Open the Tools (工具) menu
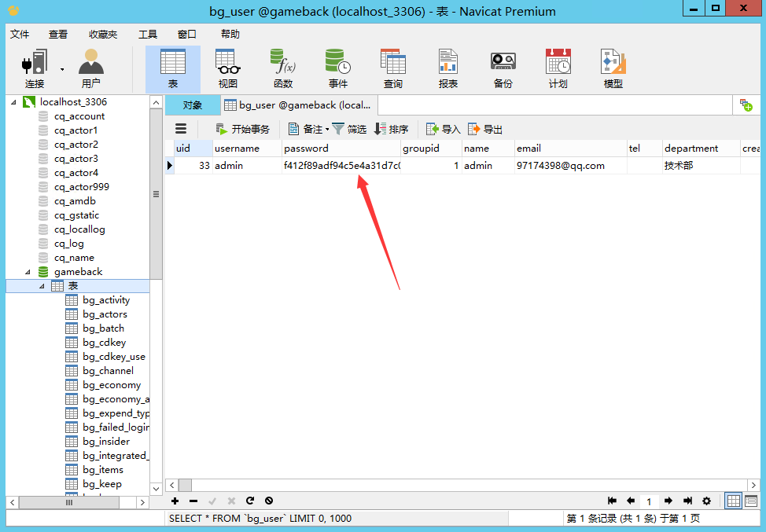766x532 pixels. click(147, 35)
